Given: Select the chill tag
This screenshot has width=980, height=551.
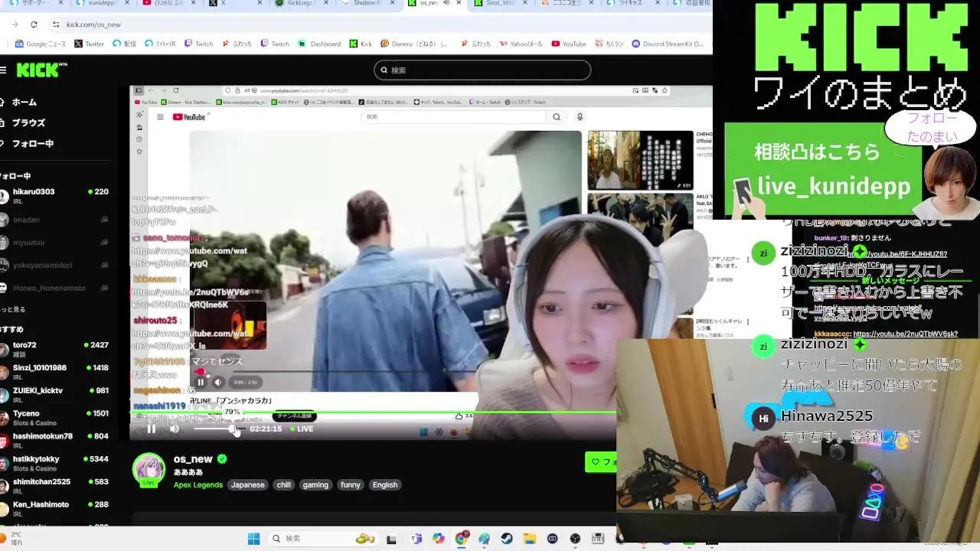Looking at the screenshot, I should coord(284,484).
